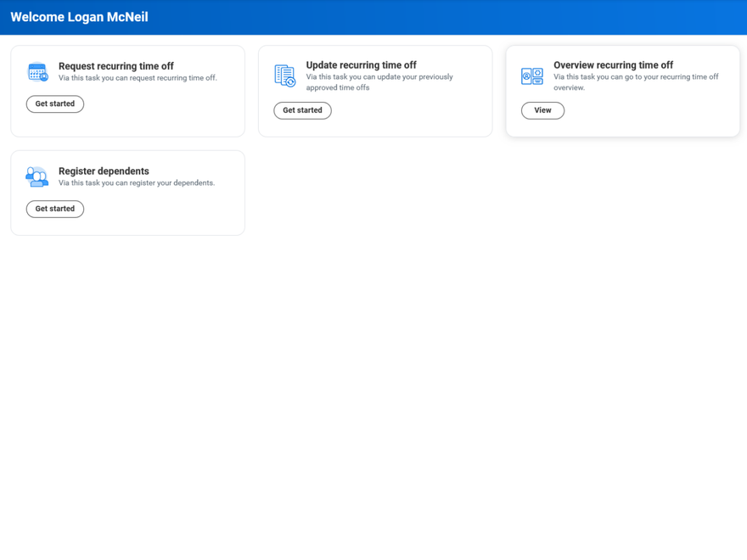This screenshot has width=747, height=560.
Task: Click the Register dependents people icon
Action: (37, 176)
